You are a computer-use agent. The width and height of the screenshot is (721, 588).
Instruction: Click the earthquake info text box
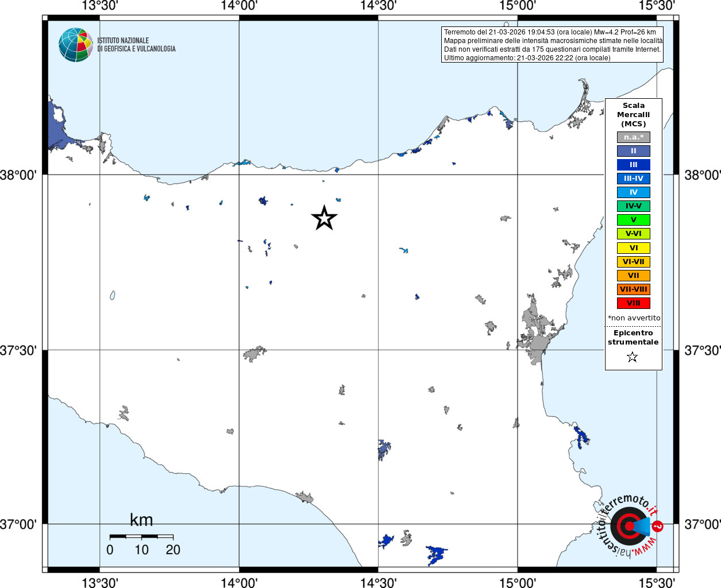click(x=553, y=45)
